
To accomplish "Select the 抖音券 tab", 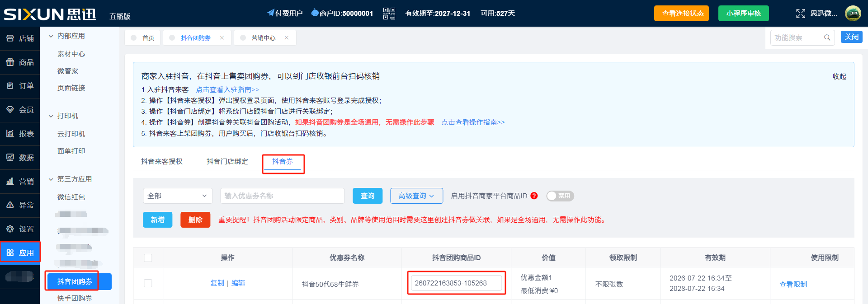I will pyautogui.click(x=283, y=161).
